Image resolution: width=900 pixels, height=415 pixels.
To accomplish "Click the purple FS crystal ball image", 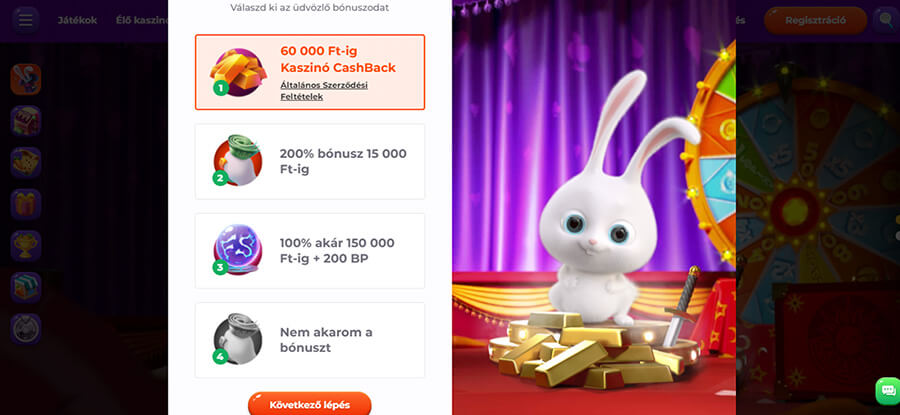I will (238, 250).
